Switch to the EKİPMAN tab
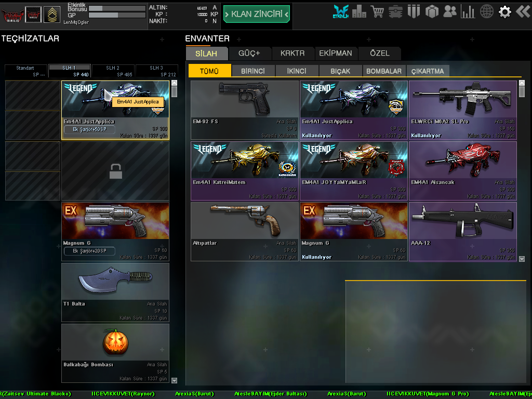The width and height of the screenshot is (532, 399). click(336, 54)
